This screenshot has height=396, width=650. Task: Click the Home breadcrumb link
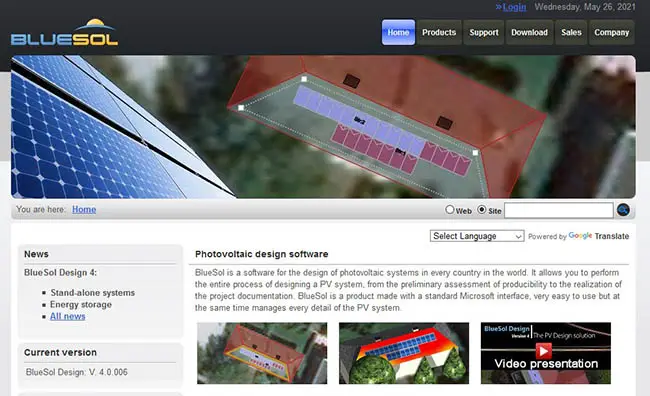click(x=84, y=209)
